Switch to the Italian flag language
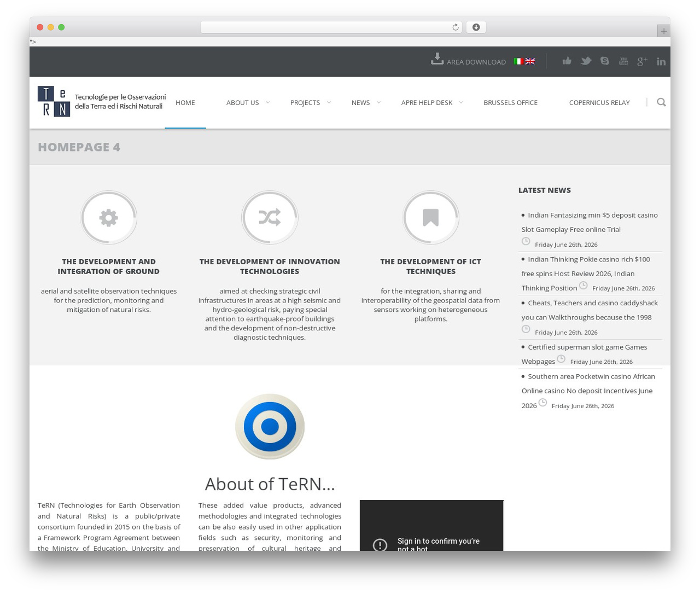The width and height of the screenshot is (700, 593). pyautogui.click(x=518, y=61)
